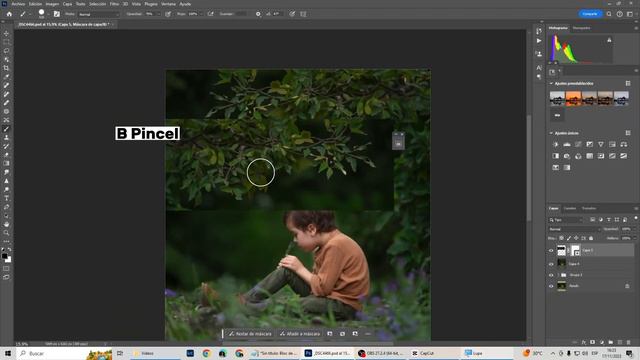Select the Eyedropper tool in the toolbox
This screenshot has height=360, width=640.
tap(6, 77)
